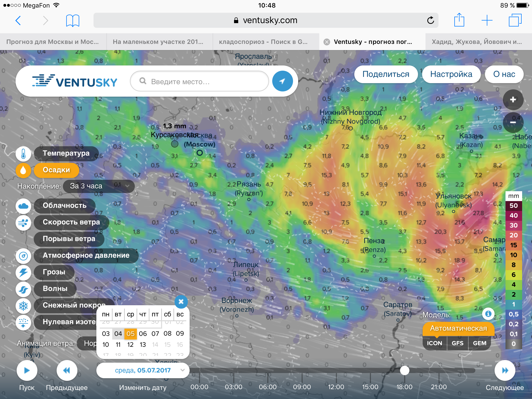
Task: Open the atmospheric pressure layer icon
Action: [23, 256]
